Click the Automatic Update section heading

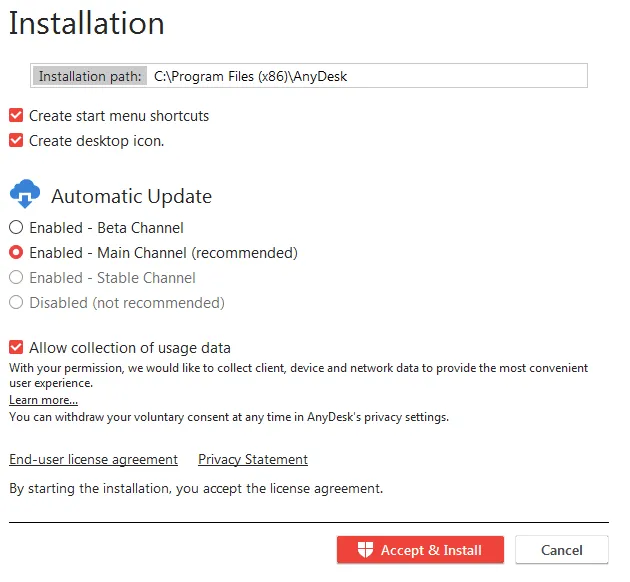131,196
